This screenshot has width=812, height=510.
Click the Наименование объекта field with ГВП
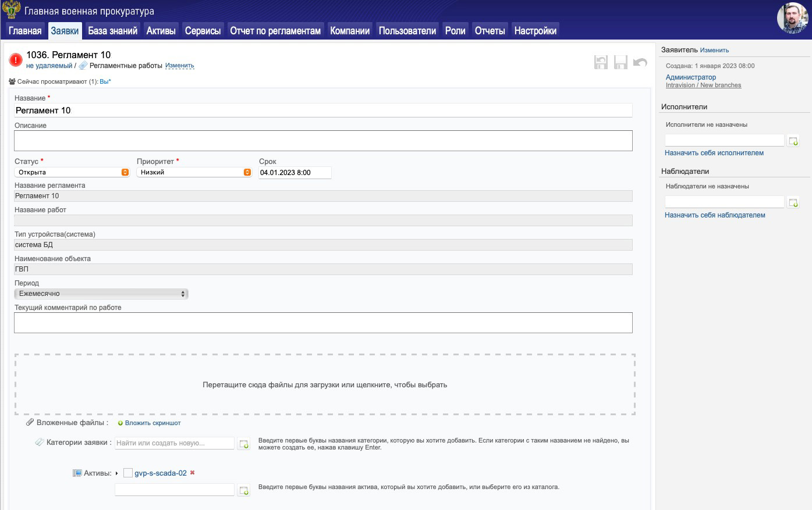coord(323,269)
